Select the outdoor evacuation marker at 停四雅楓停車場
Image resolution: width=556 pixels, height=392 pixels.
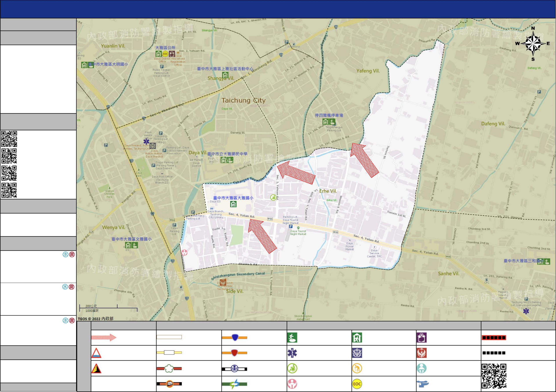click(332, 122)
